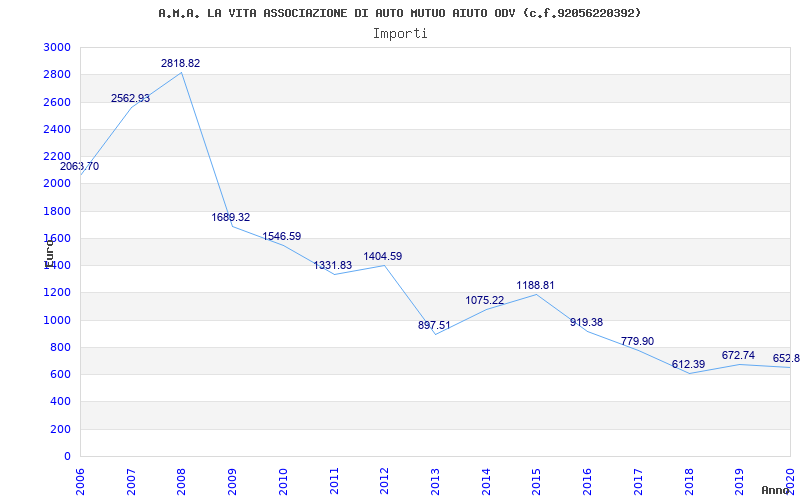This screenshot has height=500, width=800.
Task: Select data label 1075.22
Action: (484, 301)
